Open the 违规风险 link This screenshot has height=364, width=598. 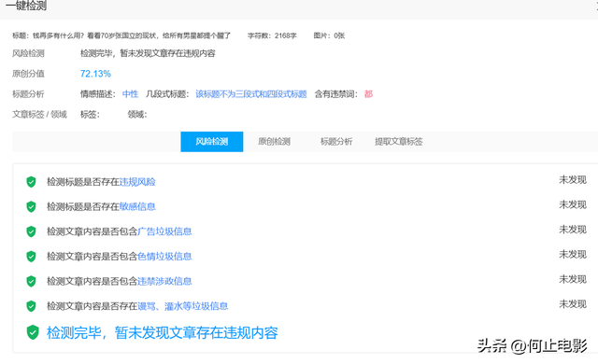137,182
